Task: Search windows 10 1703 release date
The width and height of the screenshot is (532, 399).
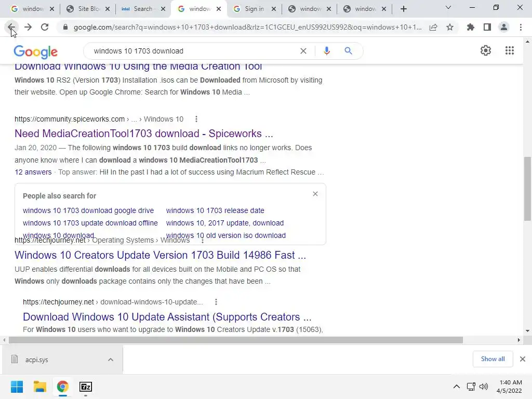Action: 215,210
